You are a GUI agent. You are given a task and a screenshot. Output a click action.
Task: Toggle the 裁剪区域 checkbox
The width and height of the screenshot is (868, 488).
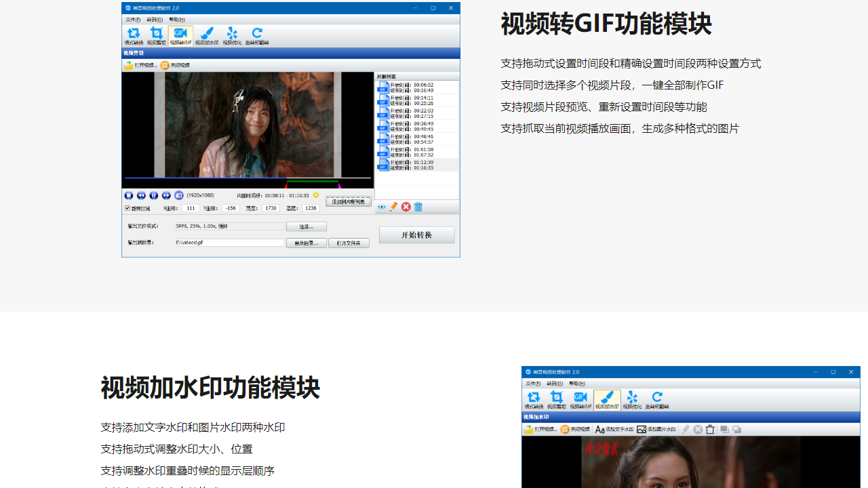127,208
